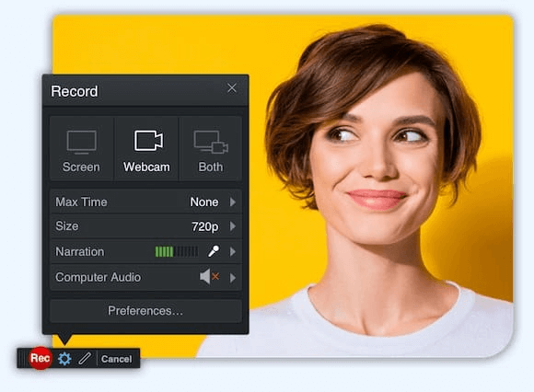Click Cancel on the recording toolbar

tap(117, 359)
